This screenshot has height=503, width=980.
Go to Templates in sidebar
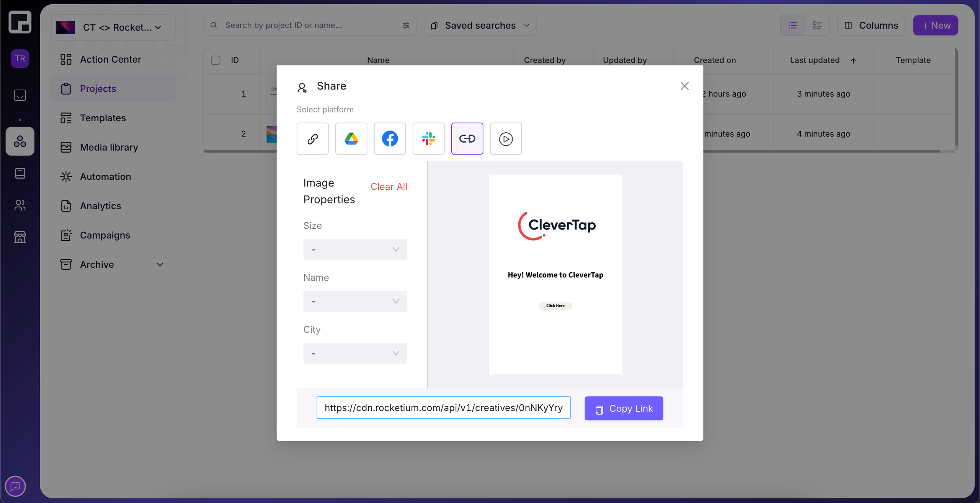(103, 118)
